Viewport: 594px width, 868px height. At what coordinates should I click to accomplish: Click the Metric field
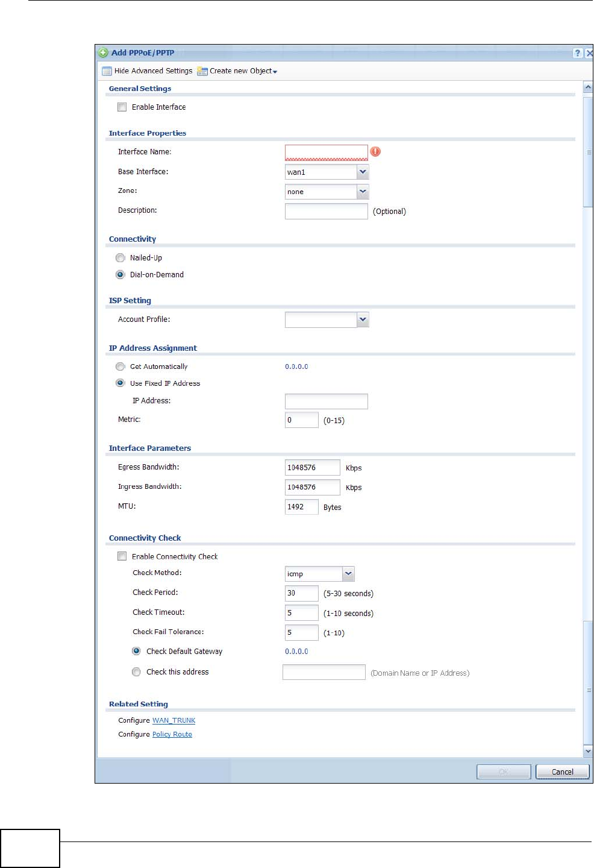click(x=302, y=420)
